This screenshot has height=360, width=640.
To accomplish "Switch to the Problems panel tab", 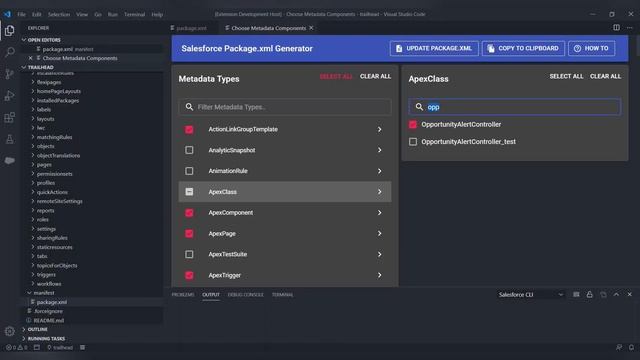I will click(183, 294).
